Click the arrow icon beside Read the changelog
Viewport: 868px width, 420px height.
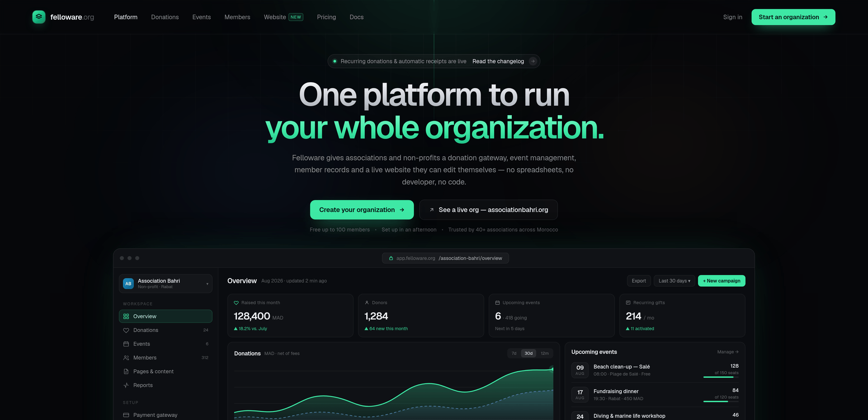point(533,61)
